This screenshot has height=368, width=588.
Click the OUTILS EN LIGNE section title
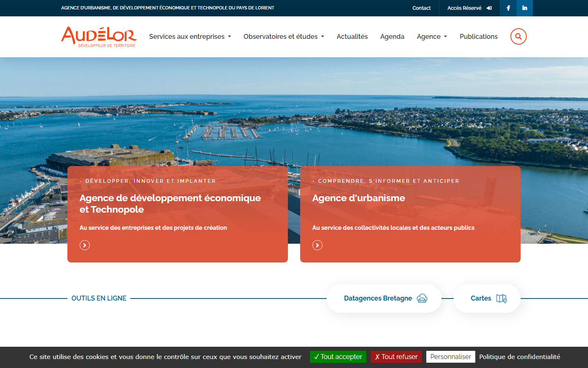[99, 298]
